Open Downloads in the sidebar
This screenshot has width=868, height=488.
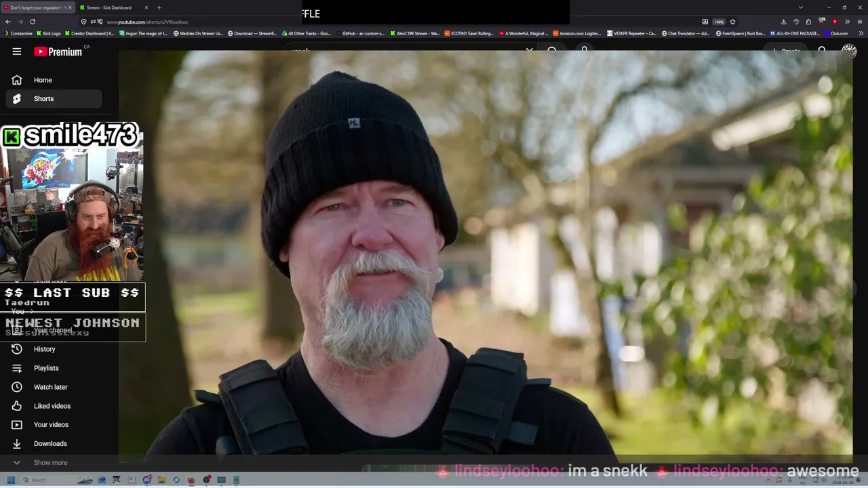[x=54, y=444]
